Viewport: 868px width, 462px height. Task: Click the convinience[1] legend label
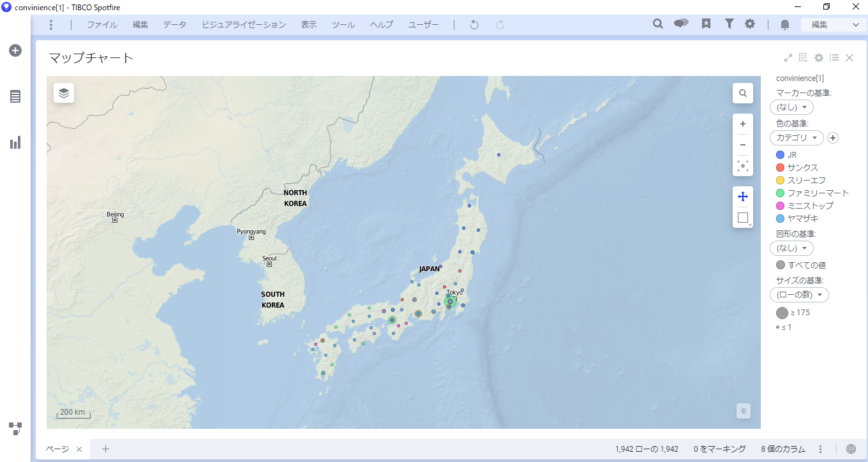coord(800,78)
